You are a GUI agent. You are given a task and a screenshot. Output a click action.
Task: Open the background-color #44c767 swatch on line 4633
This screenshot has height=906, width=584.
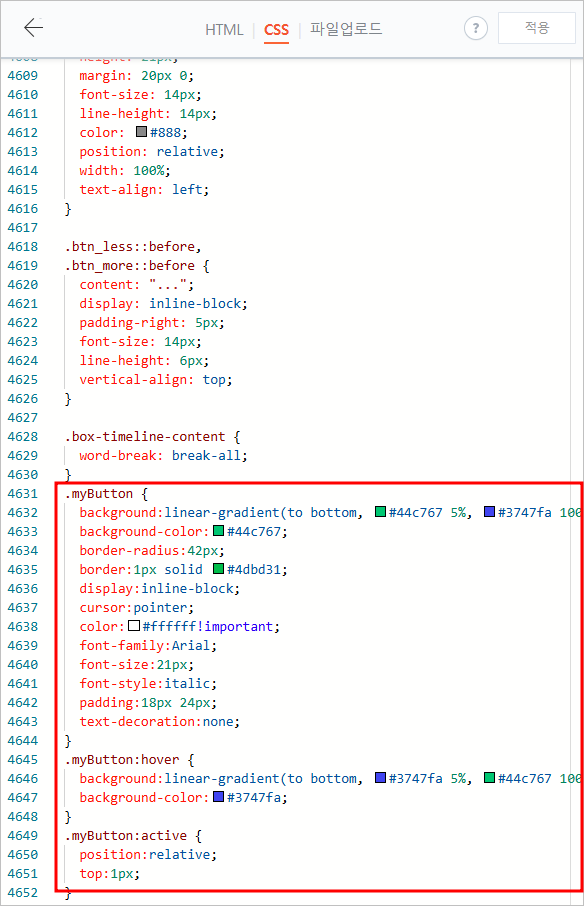[218, 530]
